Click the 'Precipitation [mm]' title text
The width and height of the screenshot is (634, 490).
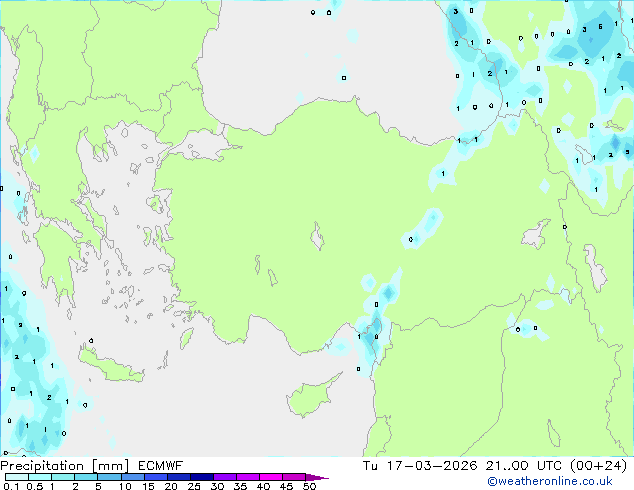tap(65, 466)
